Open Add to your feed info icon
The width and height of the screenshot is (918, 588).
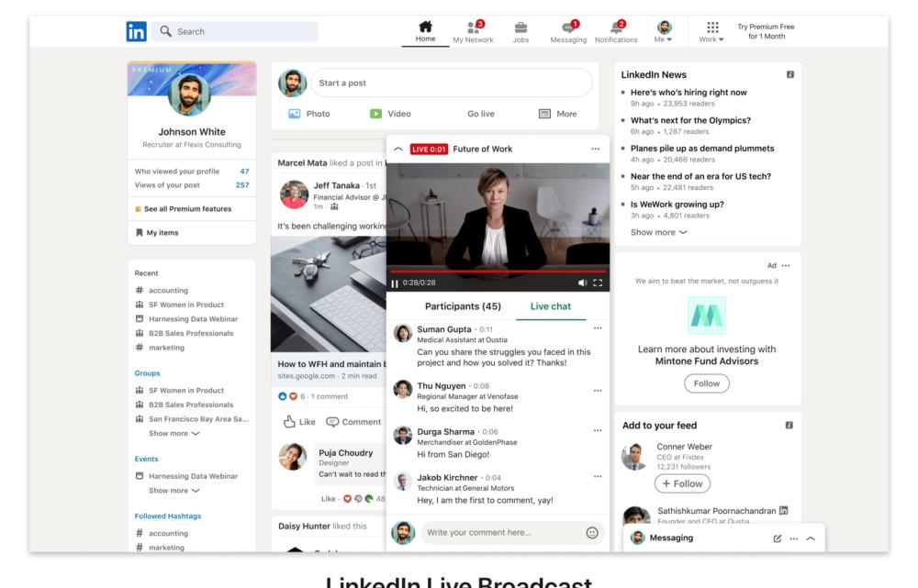[x=789, y=426]
